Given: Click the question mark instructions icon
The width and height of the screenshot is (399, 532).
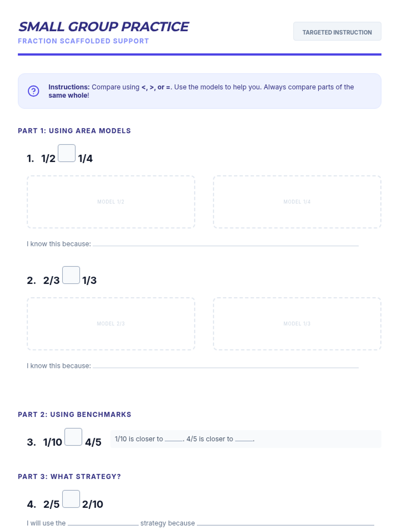Looking at the screenshot, I should click(x=33, y=91).
